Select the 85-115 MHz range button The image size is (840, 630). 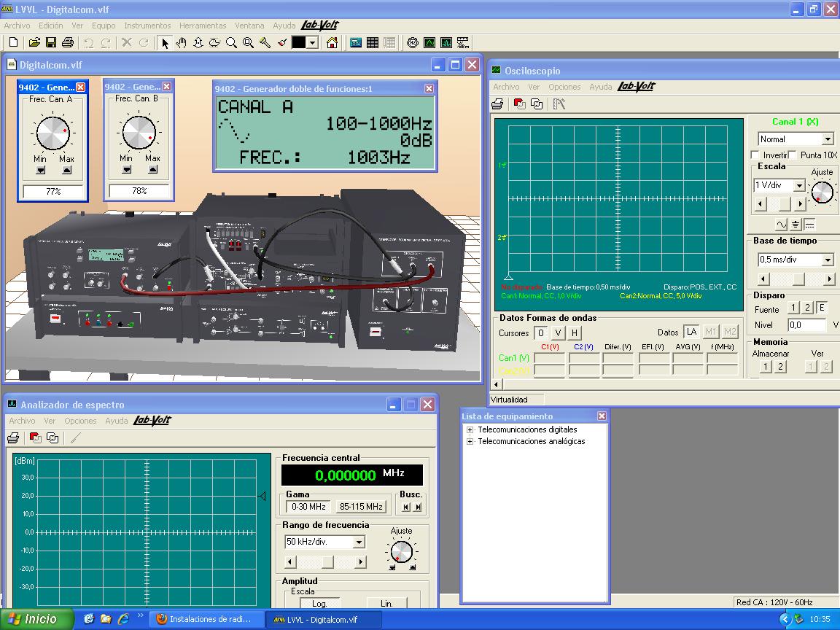coord(361,506)
